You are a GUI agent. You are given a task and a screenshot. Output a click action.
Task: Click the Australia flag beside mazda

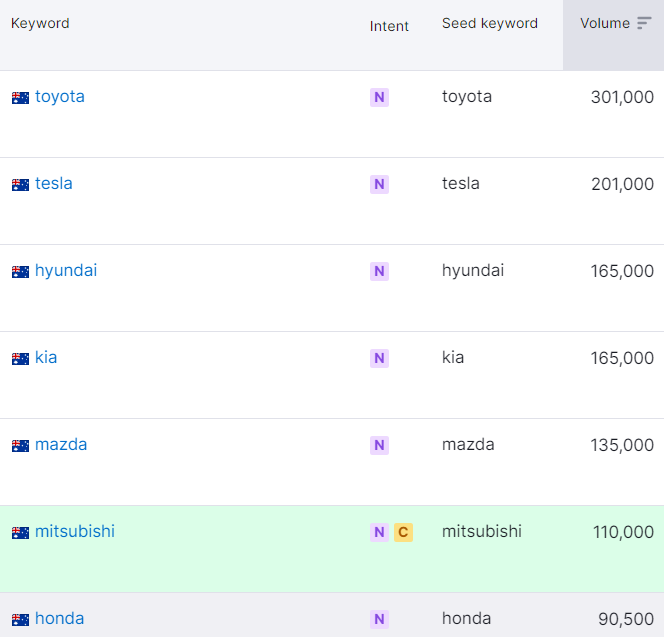pos(20,446)
